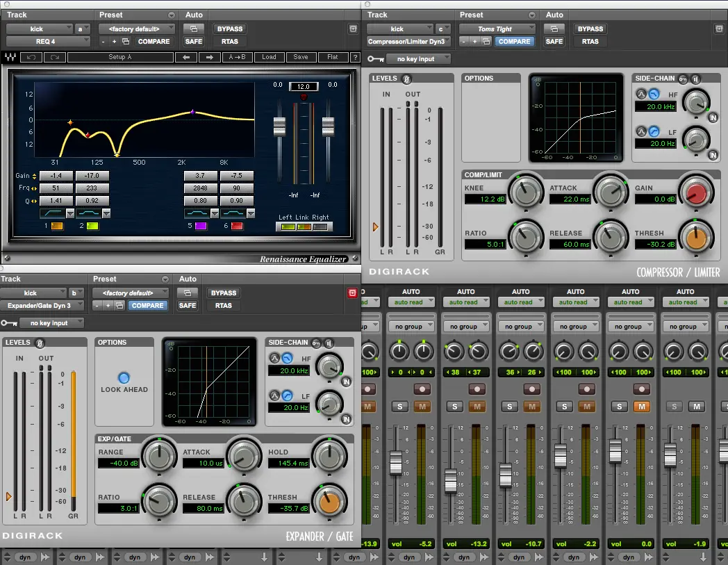Enable Compressor side-chain key listen speaker
The image size is (728, 565).
tap(695, 79)
